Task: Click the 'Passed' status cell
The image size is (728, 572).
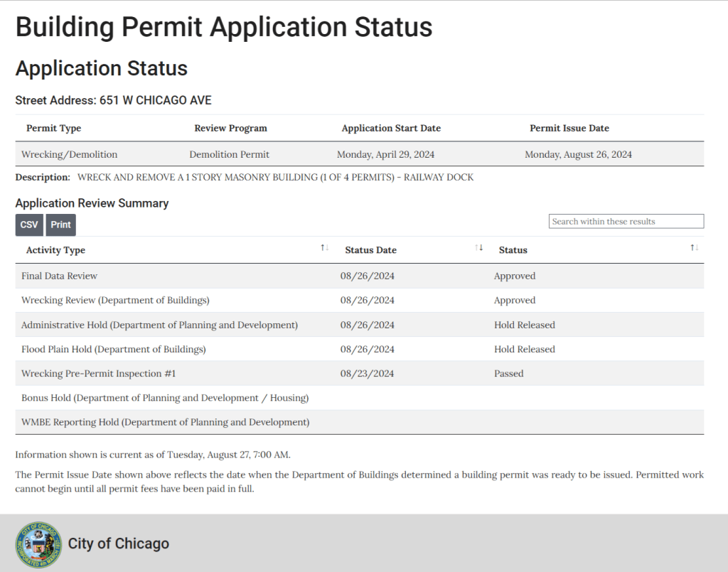Action: click(508, 374)
